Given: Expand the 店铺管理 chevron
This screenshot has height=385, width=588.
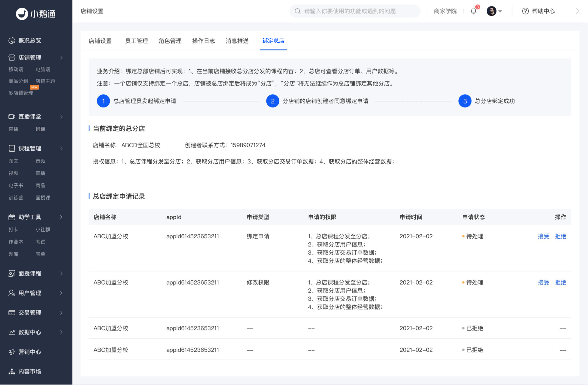Looking at the screenshot, I should point(61,57).
